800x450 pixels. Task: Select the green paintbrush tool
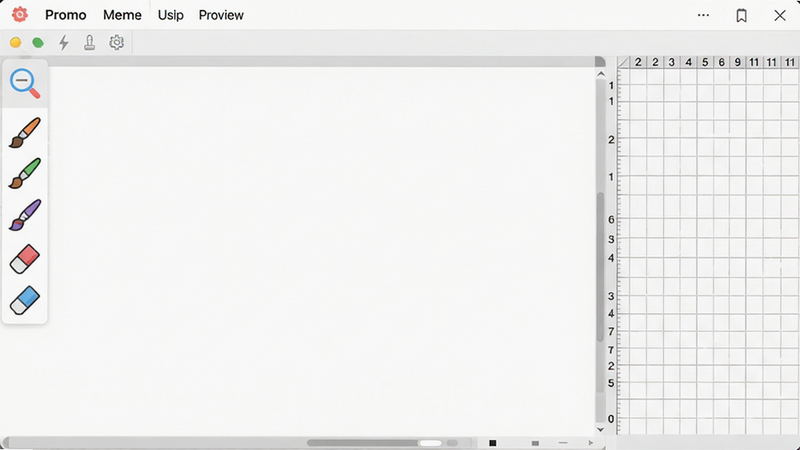[24, 173]
